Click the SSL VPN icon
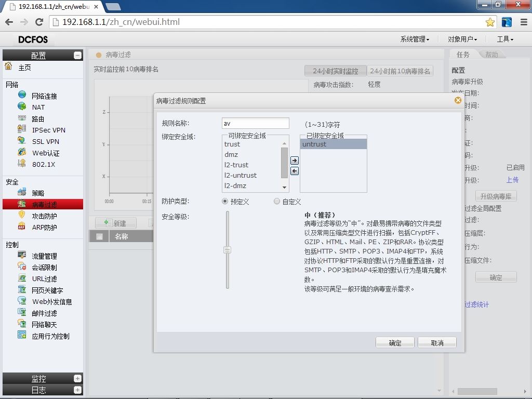This screenshot has width=532, height=399. 22,140
